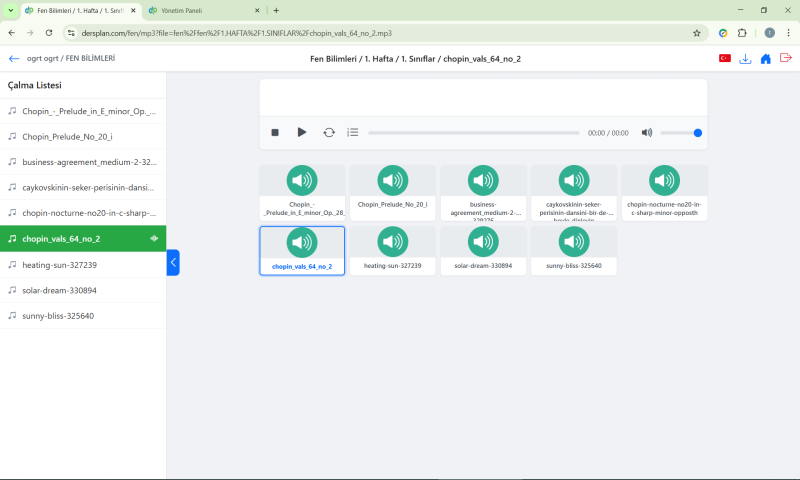Click the back arrow beside ogrt ogrt
This screenshot has height=480, width=800.
pyautogui.click(x=14, y=59)
